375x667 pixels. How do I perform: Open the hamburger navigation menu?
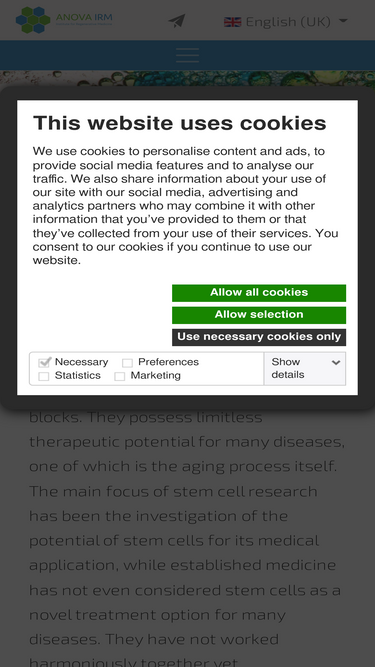188,55
